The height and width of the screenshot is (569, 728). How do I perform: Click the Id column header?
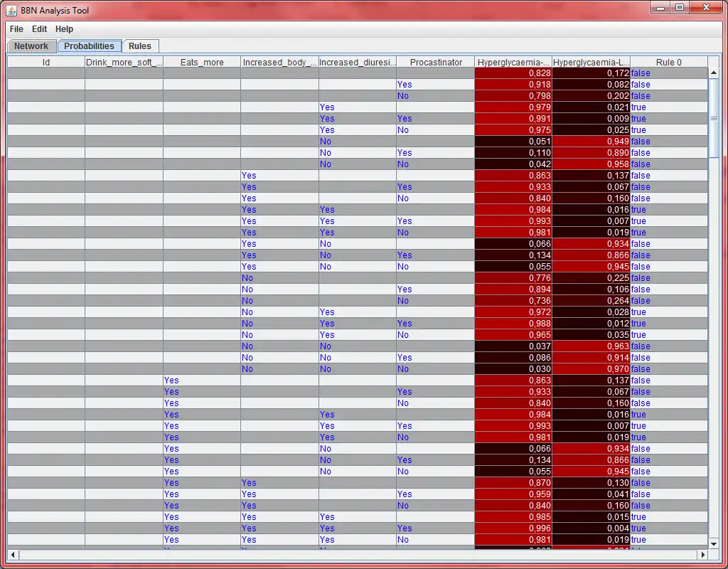(46, 63)
